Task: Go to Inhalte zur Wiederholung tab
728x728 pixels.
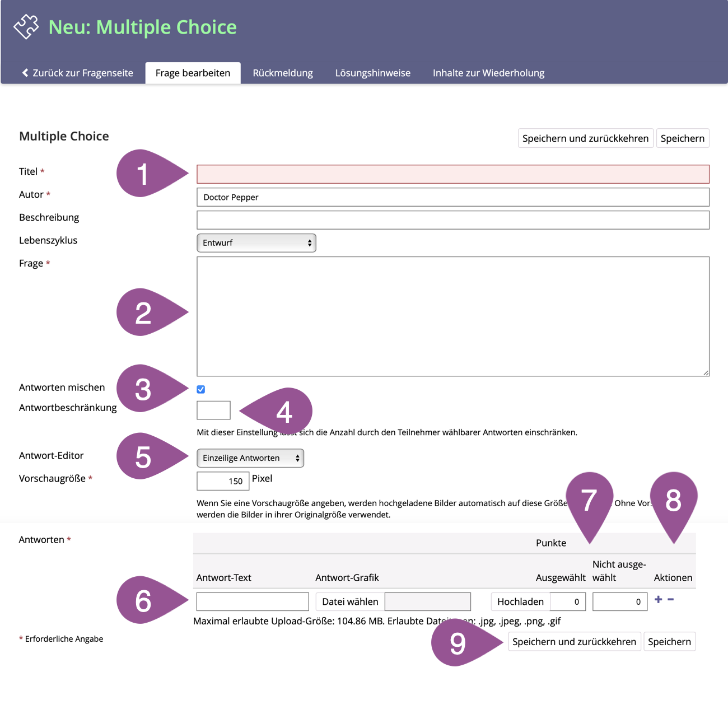Action: pyautogui.click(x=488, y=73)
